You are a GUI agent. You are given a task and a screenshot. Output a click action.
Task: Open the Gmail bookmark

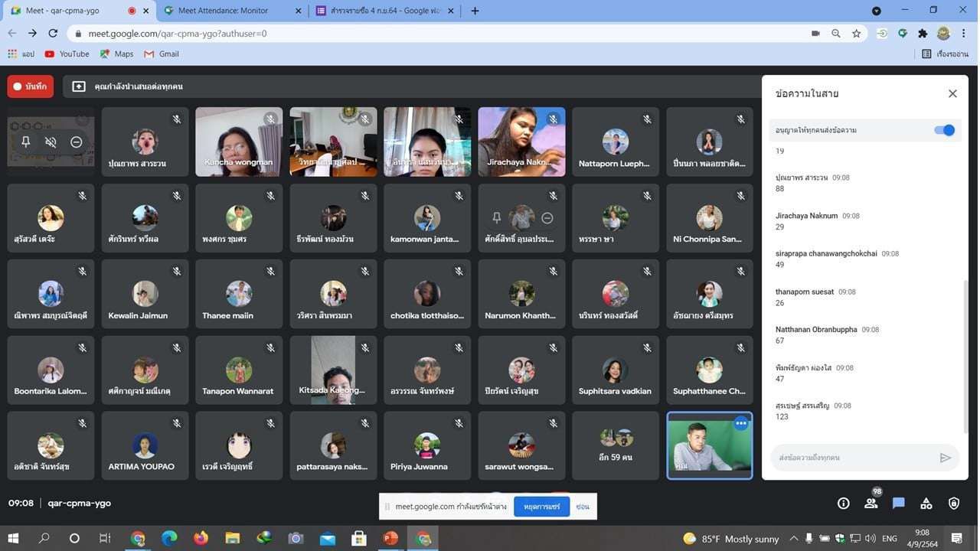pyautogui.click(x=162, y=54)
